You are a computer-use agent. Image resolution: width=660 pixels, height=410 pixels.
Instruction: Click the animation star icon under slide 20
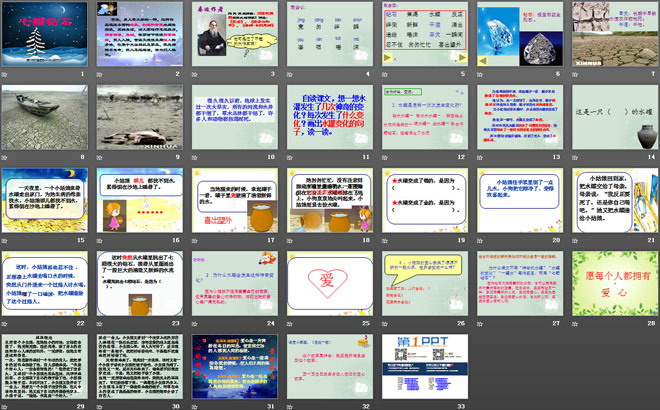[x=480, y=240]
